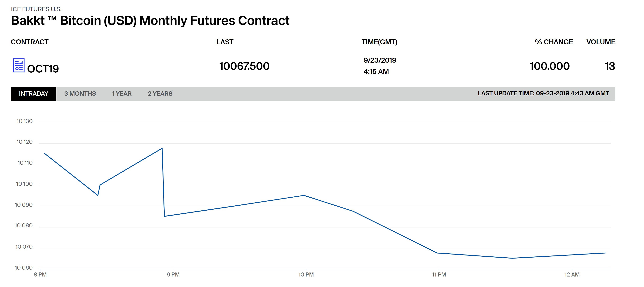Image resolution: width=644 pixels, height=287 pixels.
Task: Click the OCT19 contract document icon
Action: click(x=19, y=65)
